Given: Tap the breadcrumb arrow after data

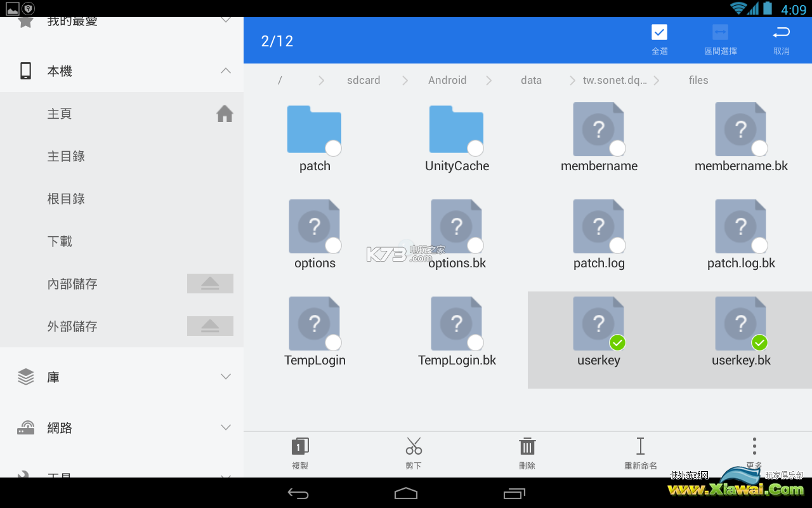Looking at the screenshot, I should [x=572, y=80].
